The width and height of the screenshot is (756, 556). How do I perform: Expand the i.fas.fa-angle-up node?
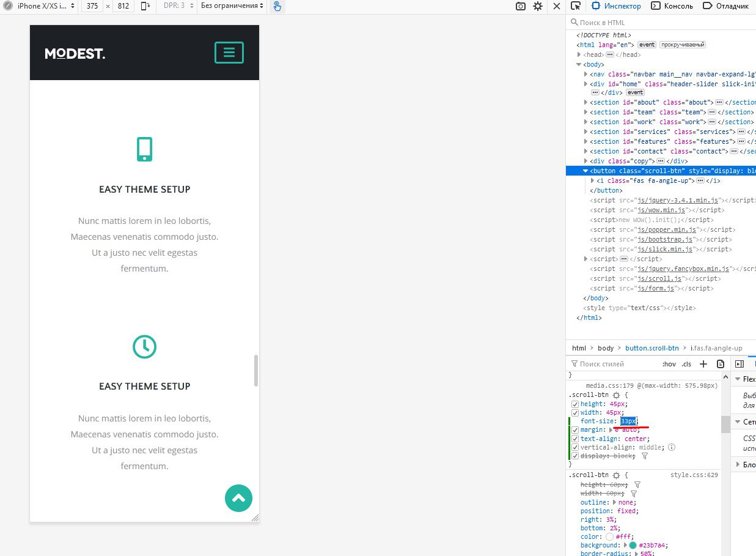click(x=593, y=180)
